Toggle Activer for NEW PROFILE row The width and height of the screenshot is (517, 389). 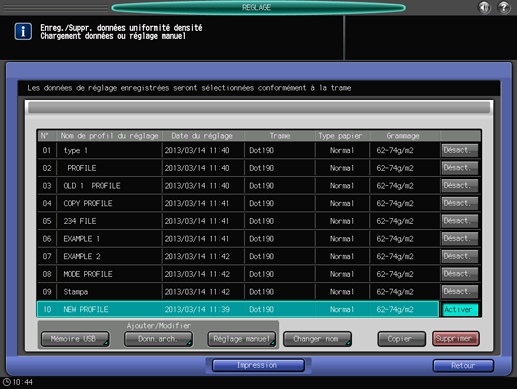pyautogui.click(x=460, y=309)
